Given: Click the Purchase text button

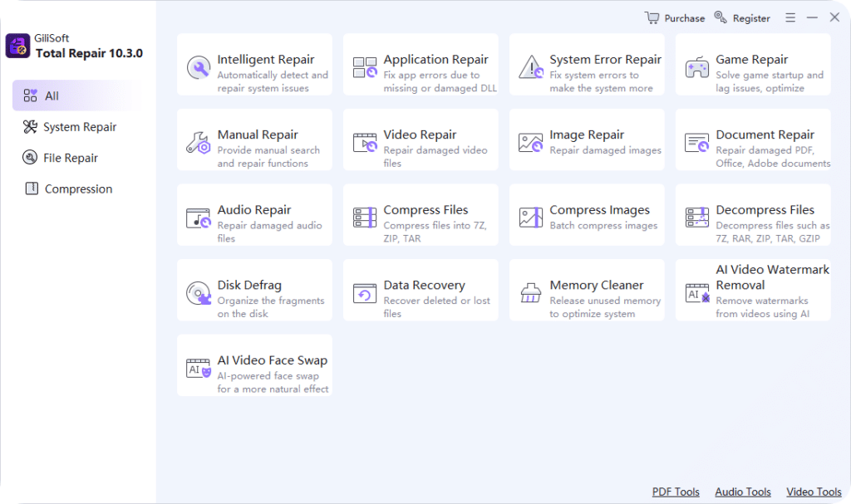Looking at the screenshot, I should click(685, 18).
